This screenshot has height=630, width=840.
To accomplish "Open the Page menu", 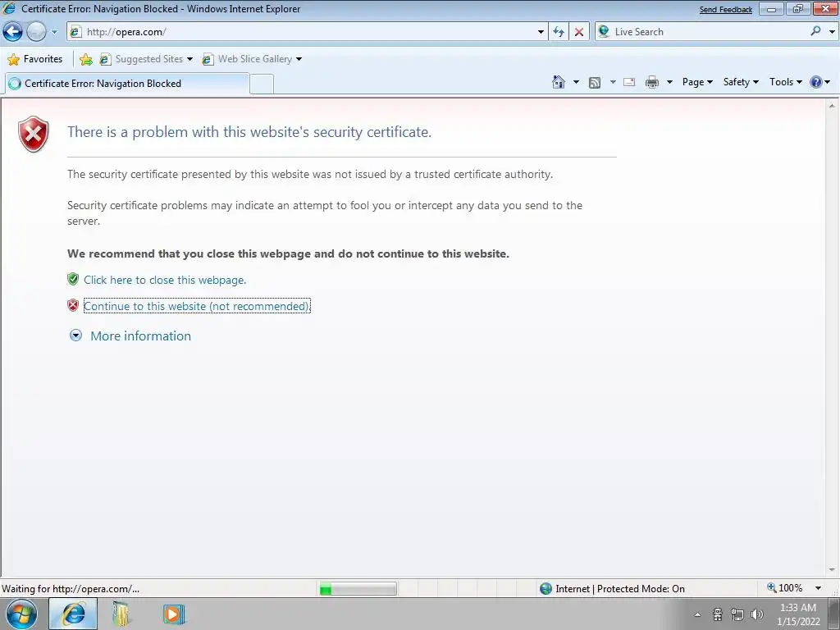I will click(697, 82).
